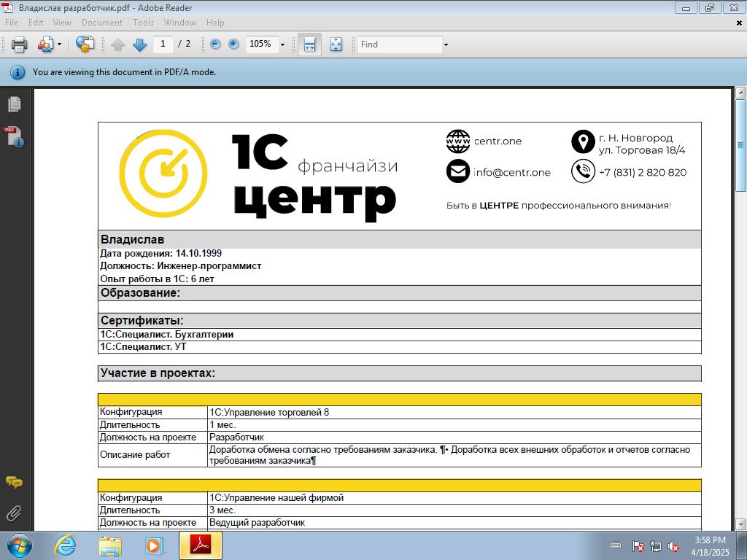Click the centr.one website text
Image resolution: width=747 pixels, height=560 pixels.
coord(498,141)
